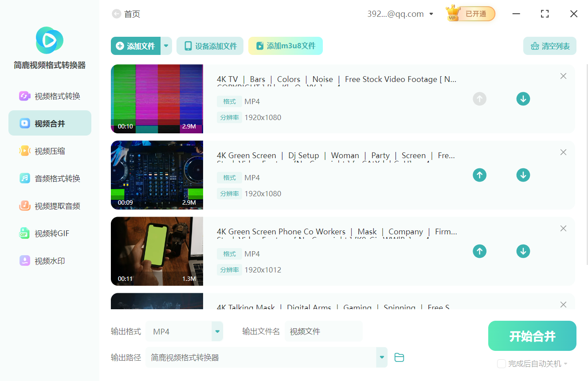Click the 视频格式转换 sidebar icon
The width and height of the screenshot is (588, 381).
point(24,96)
